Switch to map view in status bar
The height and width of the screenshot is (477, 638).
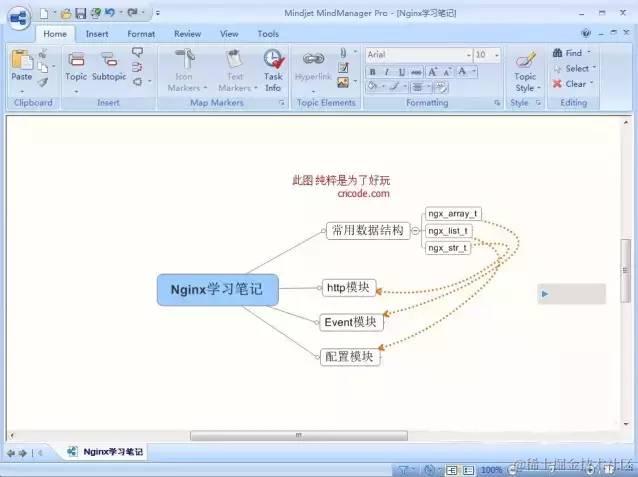point(452,470)
